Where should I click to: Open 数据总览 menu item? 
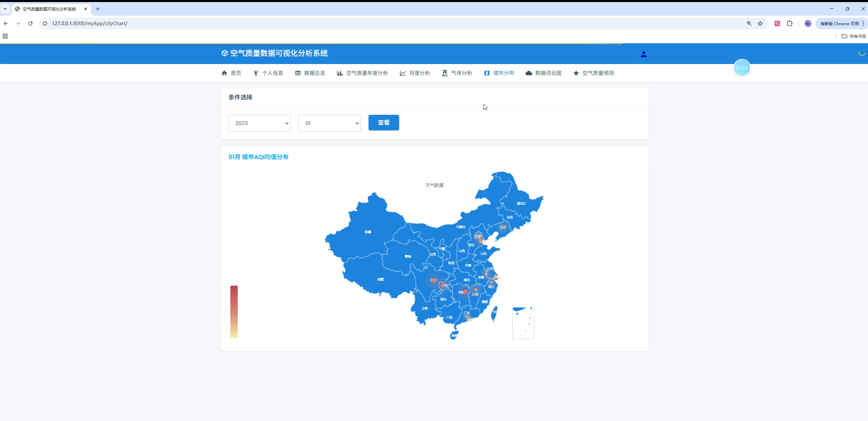310,73
